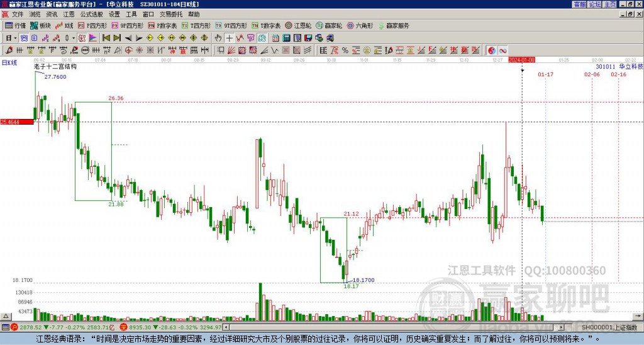Select the hand pan tool
The image size is (644, 345).
click(218, 38)
